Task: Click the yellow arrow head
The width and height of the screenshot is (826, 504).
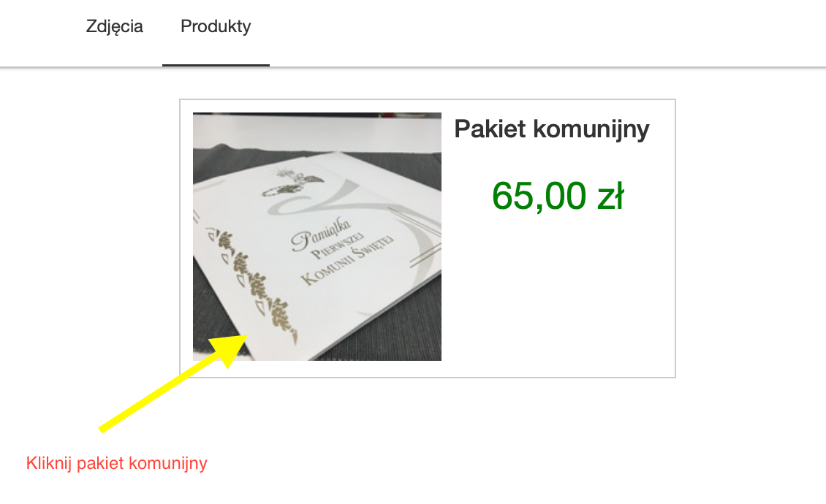Action: 230,349
